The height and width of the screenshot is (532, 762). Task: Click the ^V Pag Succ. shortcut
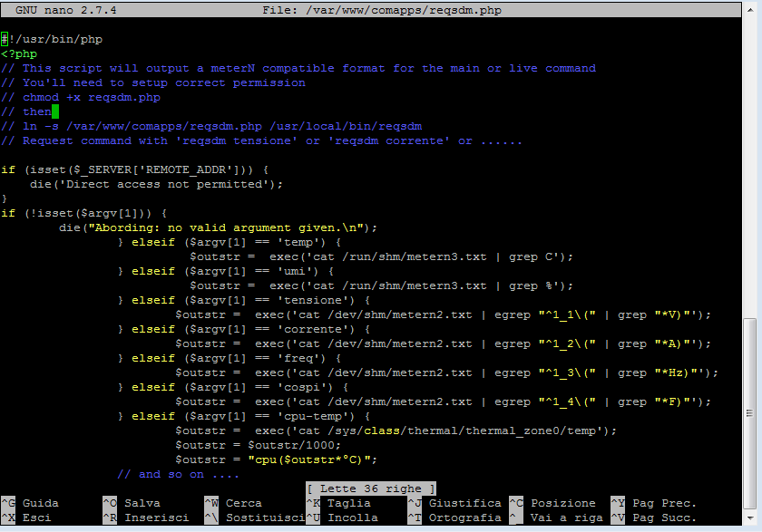(x=654, y=517)
